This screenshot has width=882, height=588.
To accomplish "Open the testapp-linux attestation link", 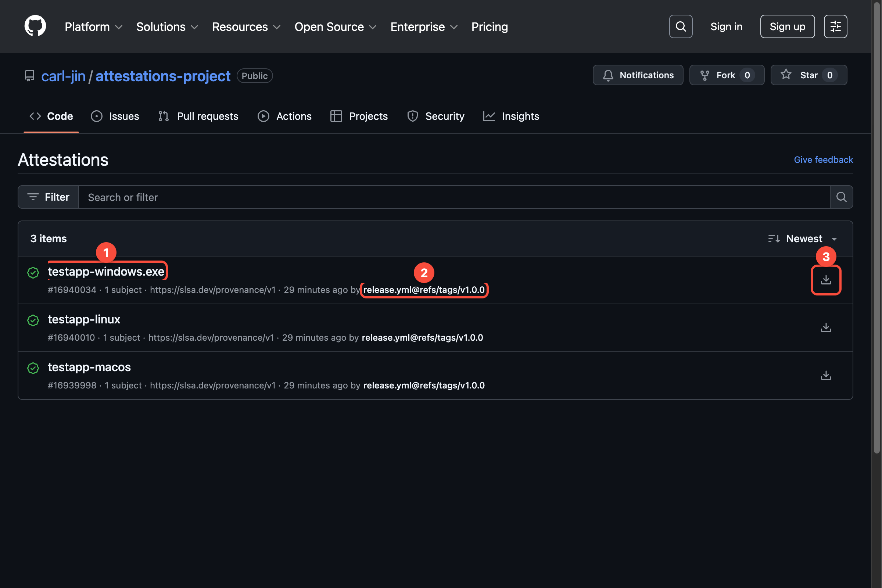I will [84, 319].
